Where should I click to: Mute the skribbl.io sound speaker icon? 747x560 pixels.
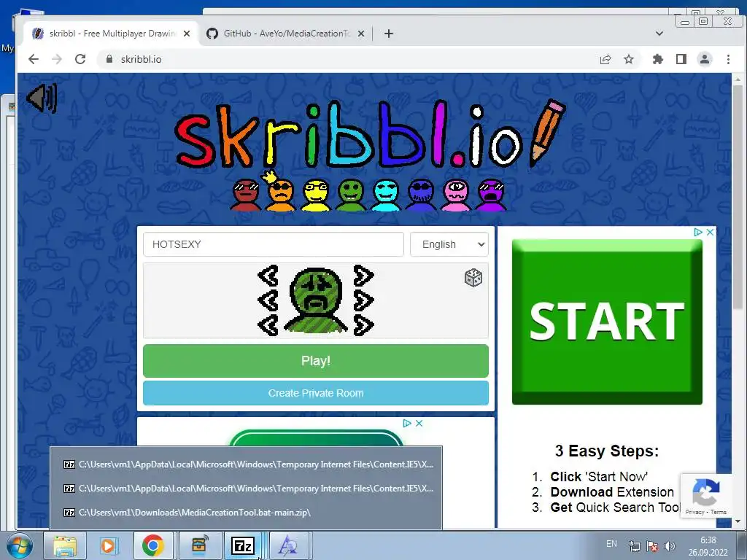tap(42, 98)
